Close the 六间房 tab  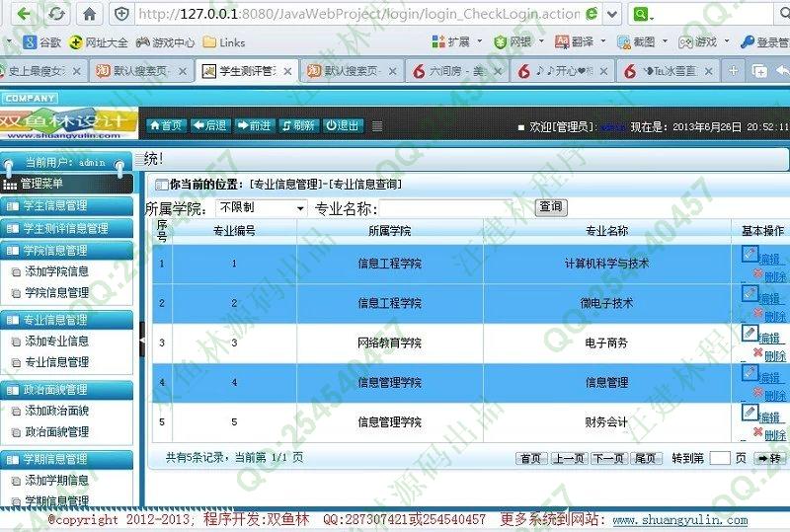click(x=499, y=71)
